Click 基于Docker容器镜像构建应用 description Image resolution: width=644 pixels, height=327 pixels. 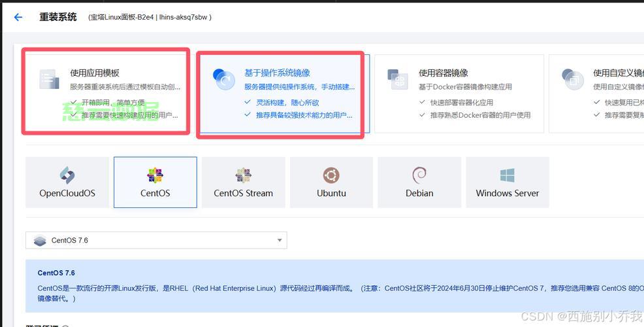[x=465, y=87]
